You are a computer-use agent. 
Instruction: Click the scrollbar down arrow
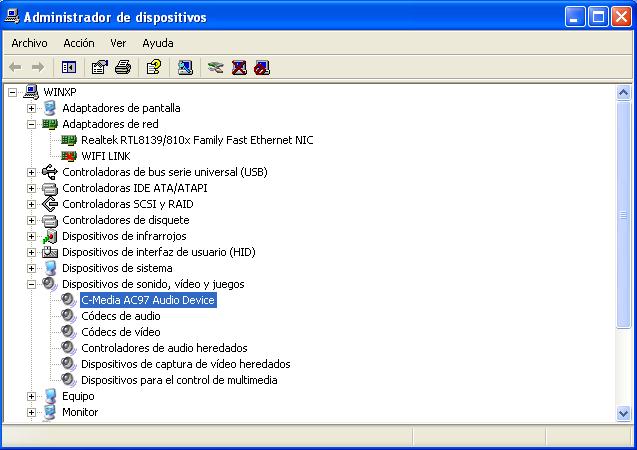pyautogui.click(x=623, y=414)
